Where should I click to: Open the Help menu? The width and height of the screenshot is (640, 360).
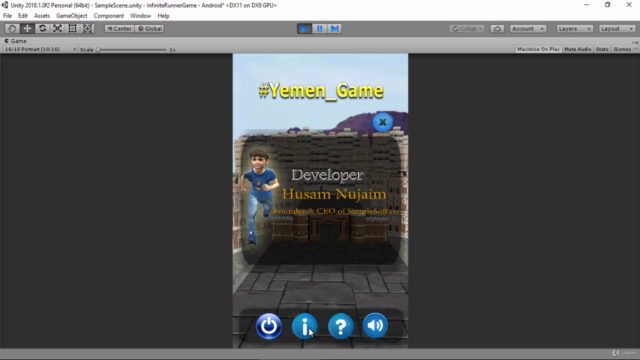coord(163,16)
